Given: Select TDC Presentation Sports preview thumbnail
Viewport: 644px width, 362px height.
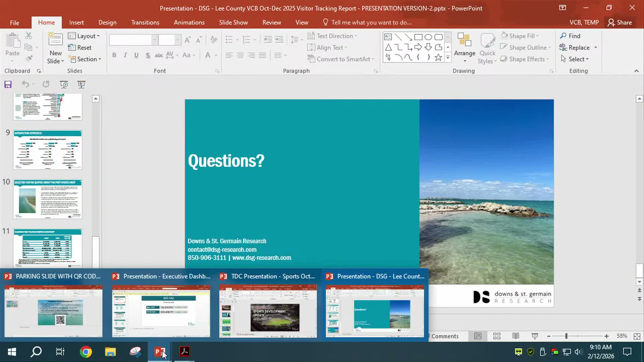Looking at the screenshot, I should pyautogui.click(x=268, y=311).
